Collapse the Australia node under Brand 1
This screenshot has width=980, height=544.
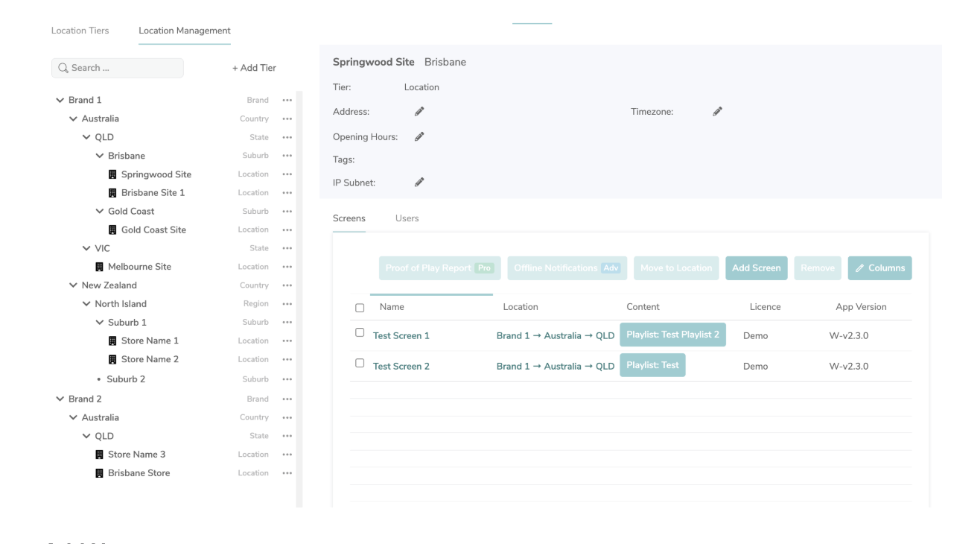(73, 118)
